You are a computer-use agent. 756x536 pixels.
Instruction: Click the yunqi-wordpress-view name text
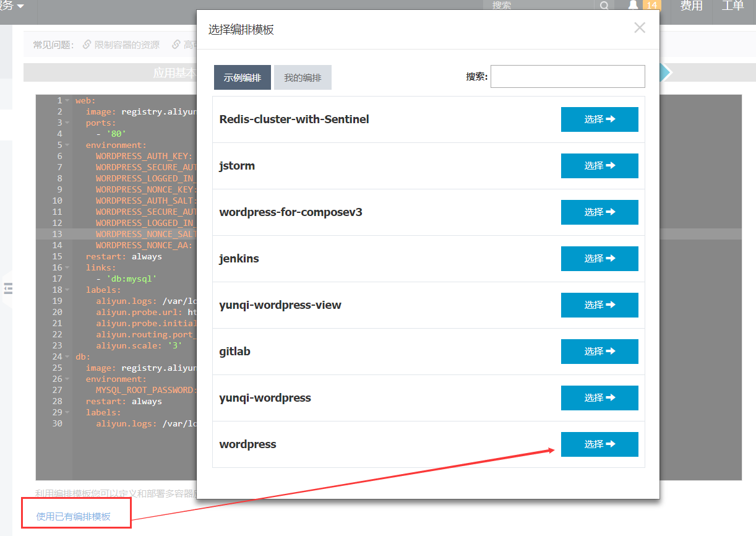(280, 305)
